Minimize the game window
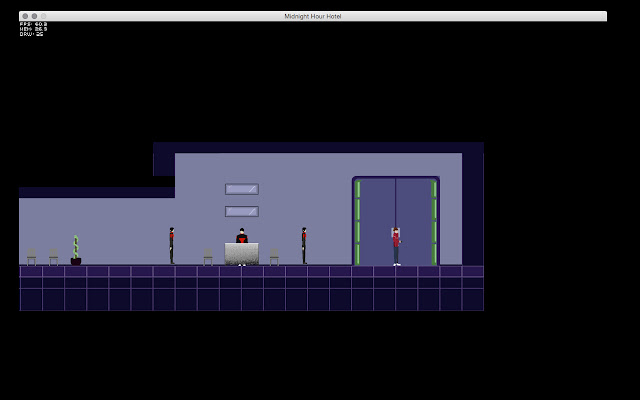 click(x=34, y=16)
